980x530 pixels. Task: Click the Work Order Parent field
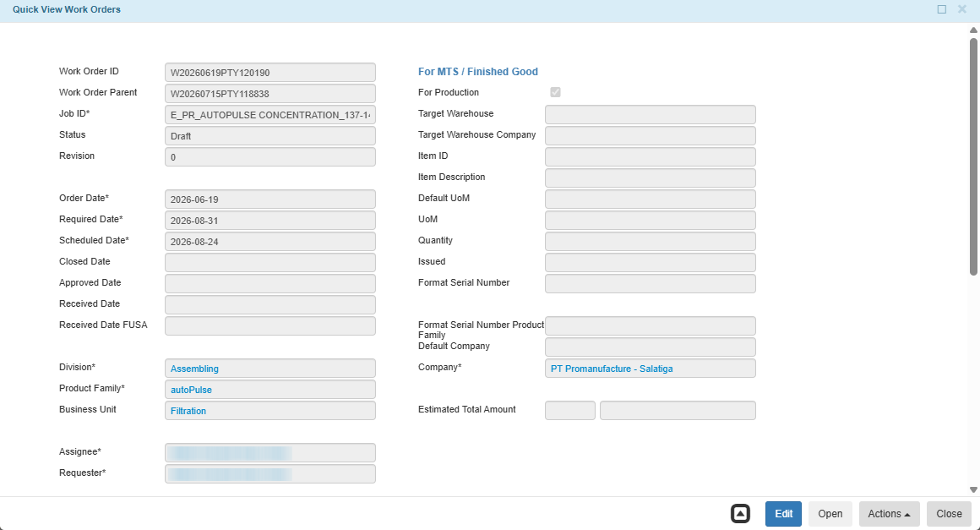(x=270, y=94)
